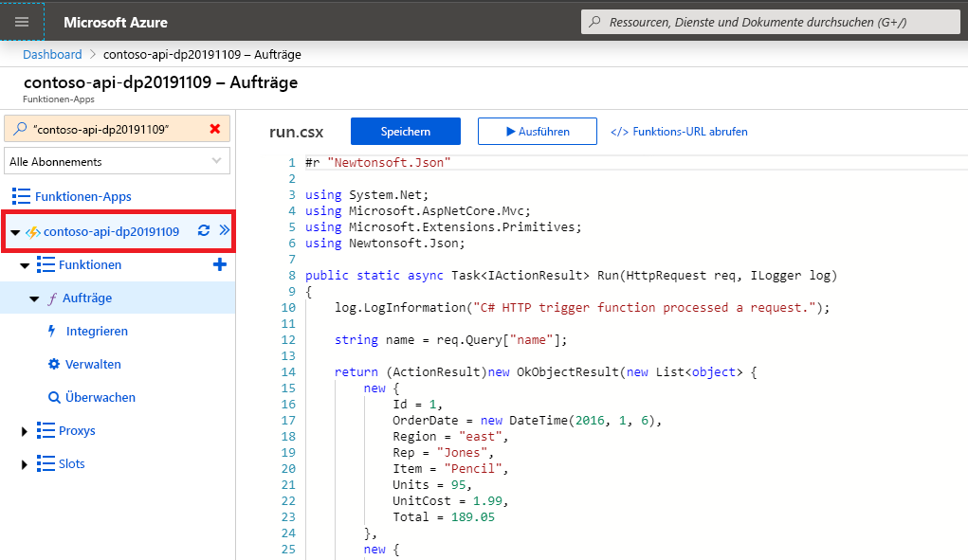Collapse the contoso-api-dp20191109 tree node
968x560 pixels.
click(x=17, y=230)
